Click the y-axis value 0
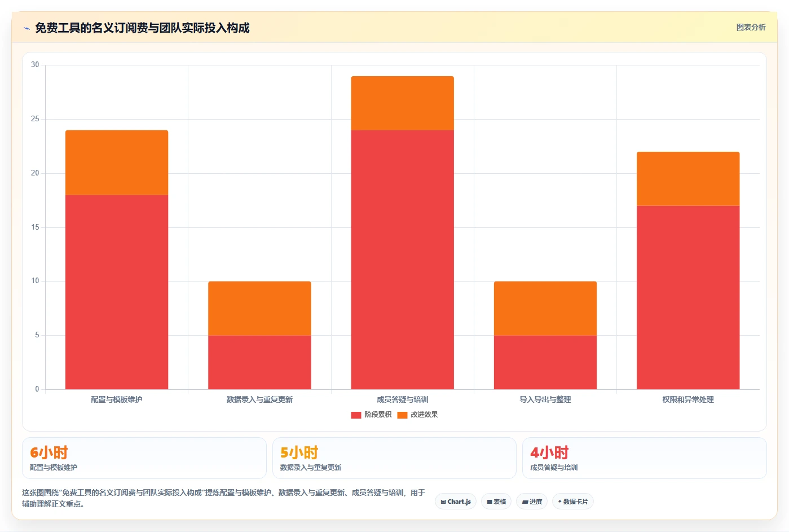The height and width of the screenshot is (532, 789). 37,389
